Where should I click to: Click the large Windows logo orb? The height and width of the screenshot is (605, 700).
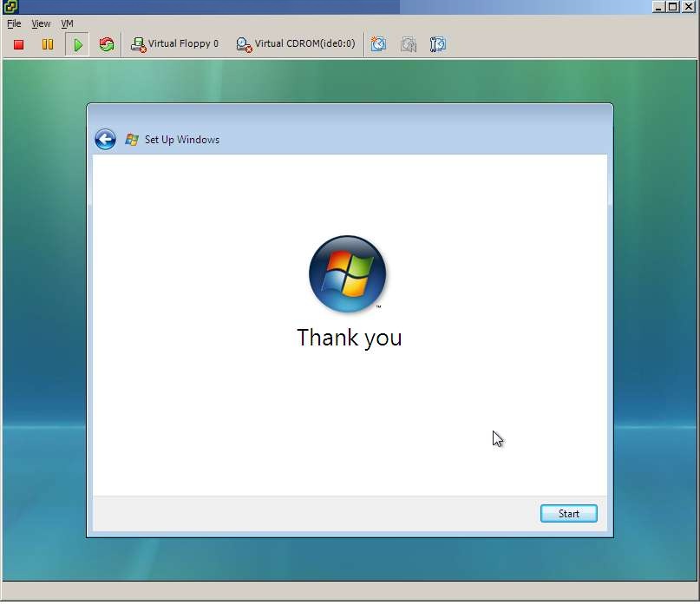point(348,274)
